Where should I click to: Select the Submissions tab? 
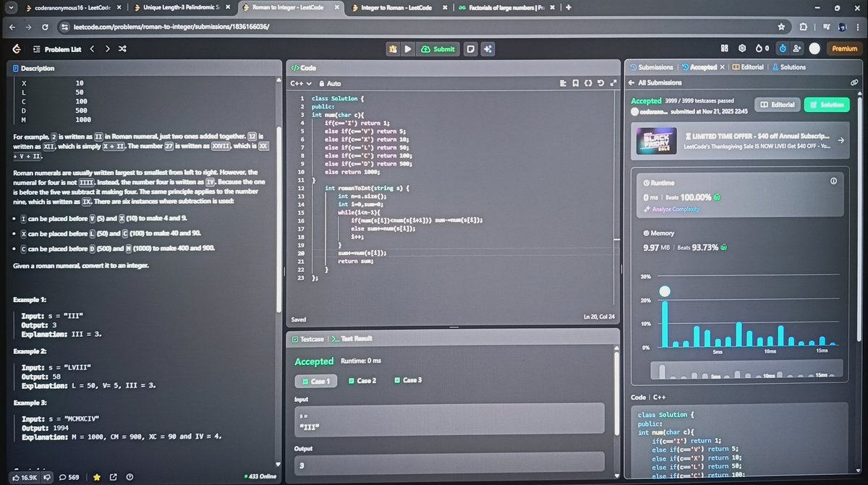pyautogui.click(x=652, y=67)
